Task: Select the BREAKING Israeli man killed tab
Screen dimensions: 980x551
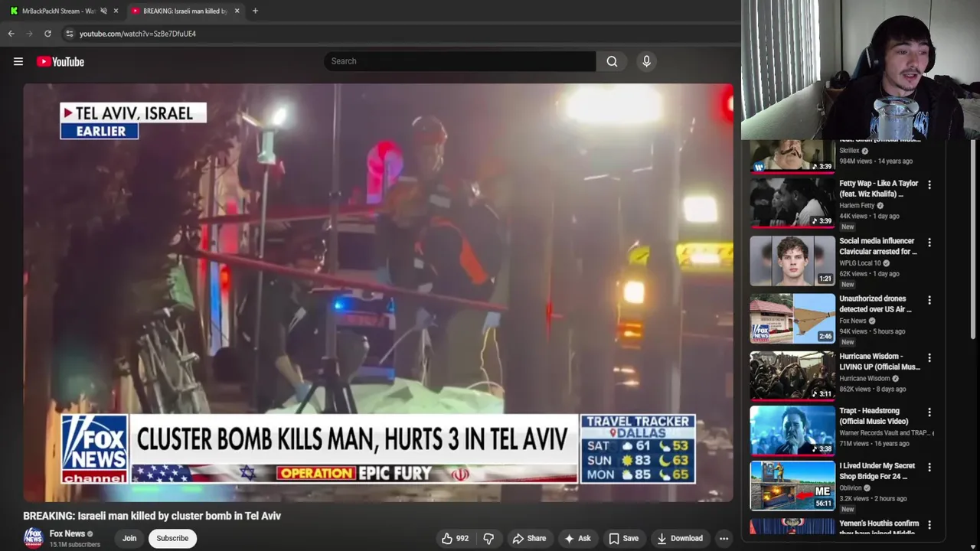Action: pos(185,11)
